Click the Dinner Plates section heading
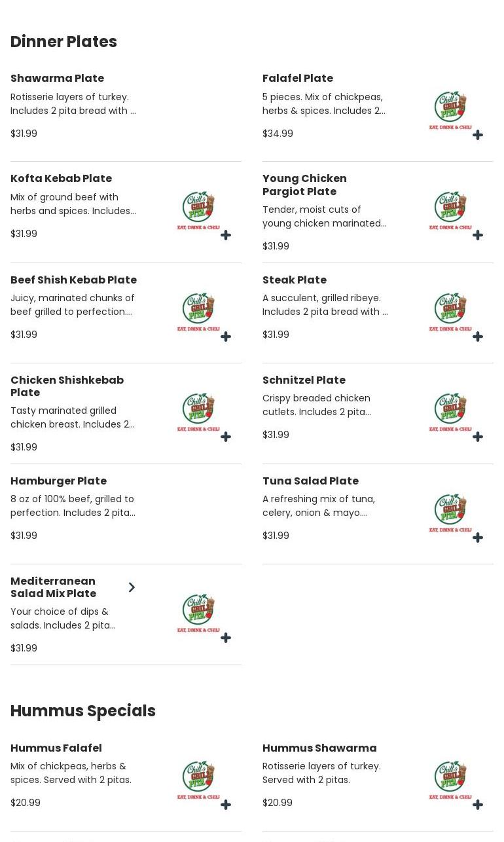 [63, 42]
